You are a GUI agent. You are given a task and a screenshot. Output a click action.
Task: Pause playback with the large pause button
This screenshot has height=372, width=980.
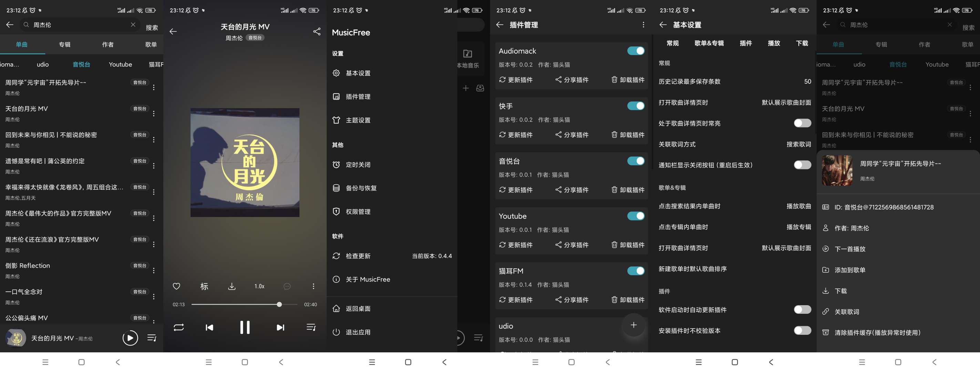pyautogui.click(x=245, y=327)
